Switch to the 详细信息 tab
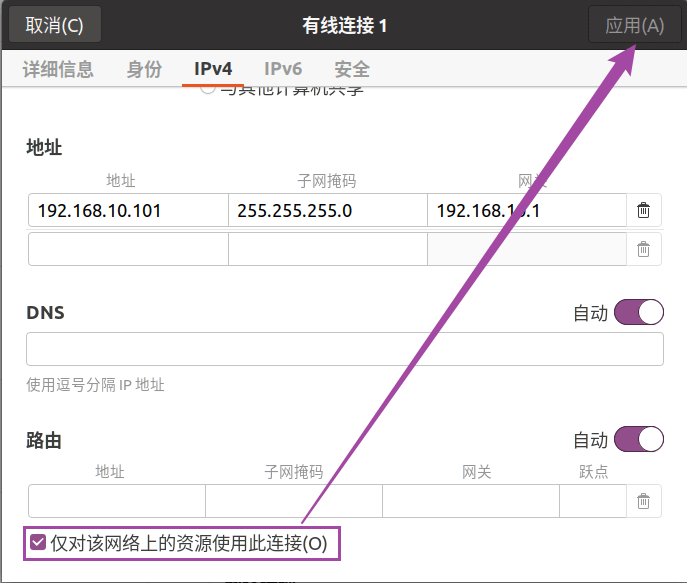The width and height of the screenshot is (687, 583). pos(58,69)
